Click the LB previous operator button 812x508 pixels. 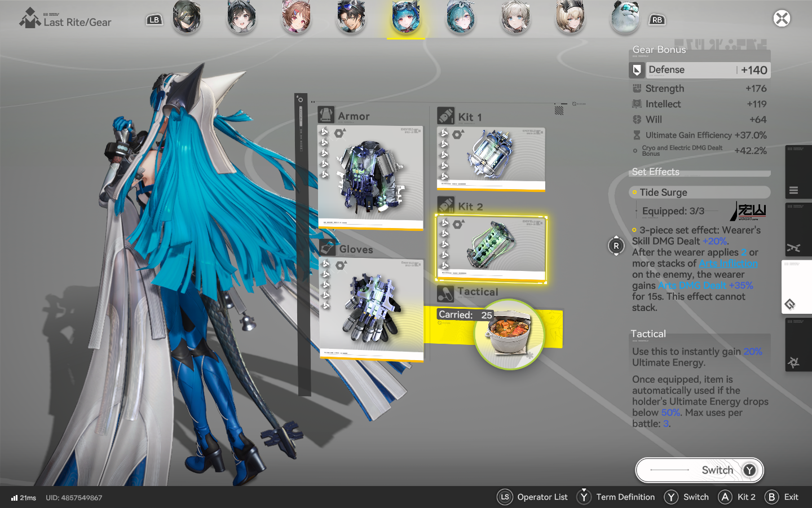click(x=154, y=20)
